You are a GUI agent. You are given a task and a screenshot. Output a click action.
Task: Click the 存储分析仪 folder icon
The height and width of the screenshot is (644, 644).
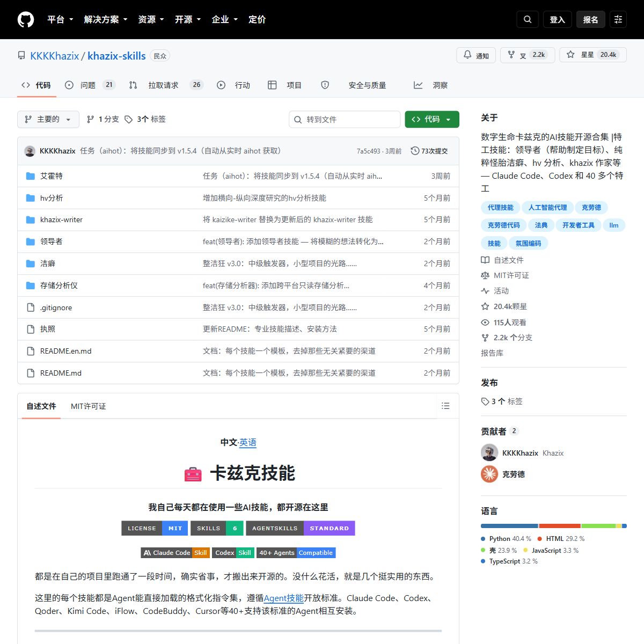[x=31, y=286]
